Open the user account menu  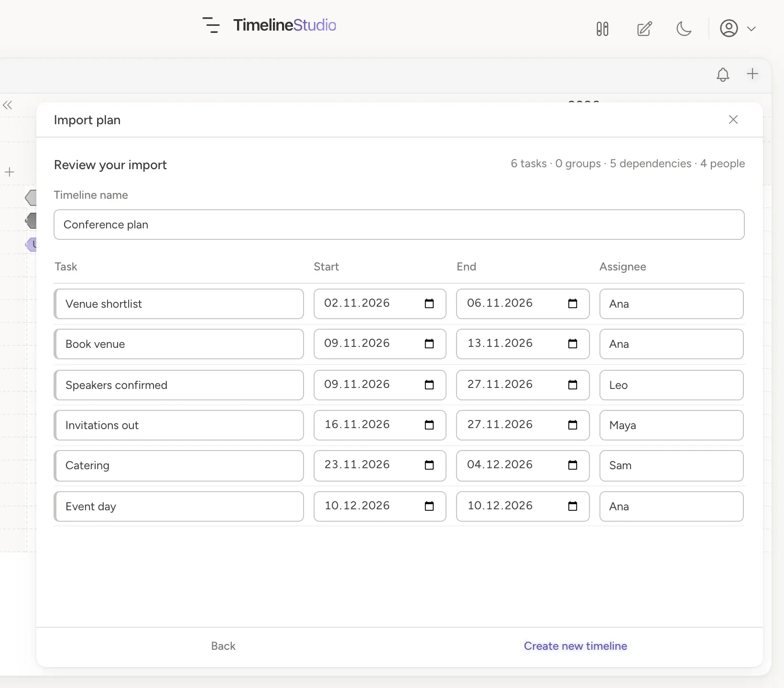pyautogui.click(x=738, y=29)
